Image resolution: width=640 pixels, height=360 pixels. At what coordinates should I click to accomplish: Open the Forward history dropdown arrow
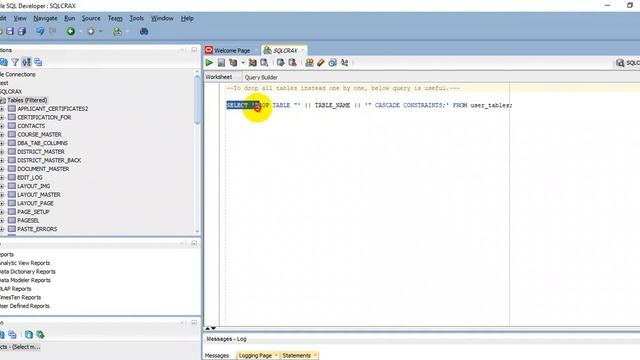point(100,31)
